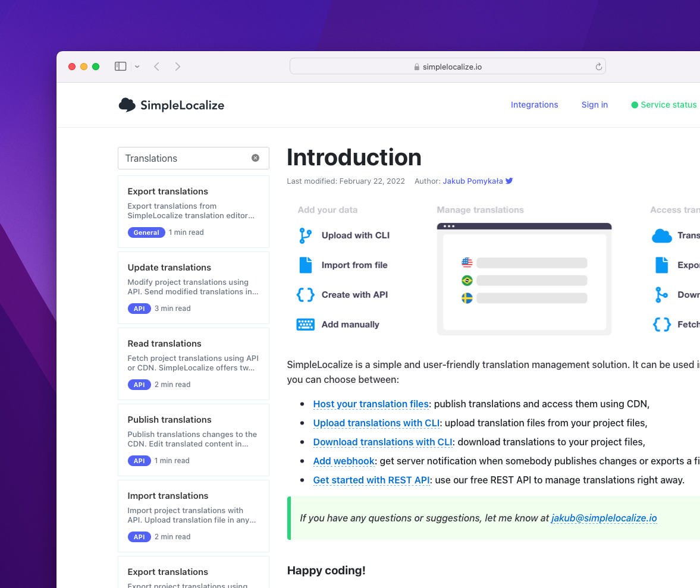Click the API badge on Import translations

(139, 537)
